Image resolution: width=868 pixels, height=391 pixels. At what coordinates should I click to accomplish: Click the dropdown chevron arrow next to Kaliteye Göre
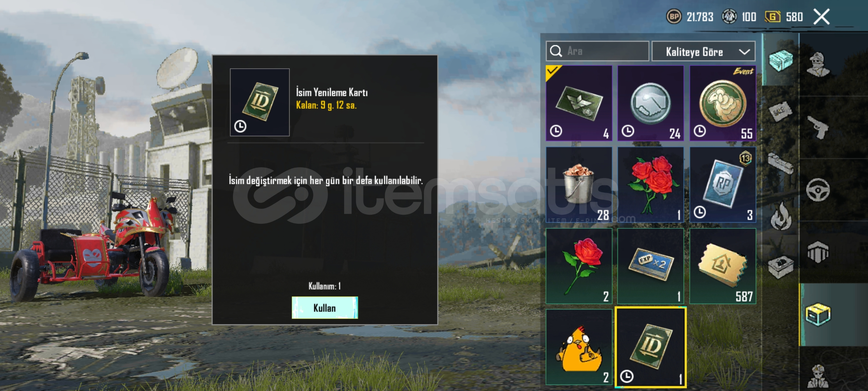[744, 52]
